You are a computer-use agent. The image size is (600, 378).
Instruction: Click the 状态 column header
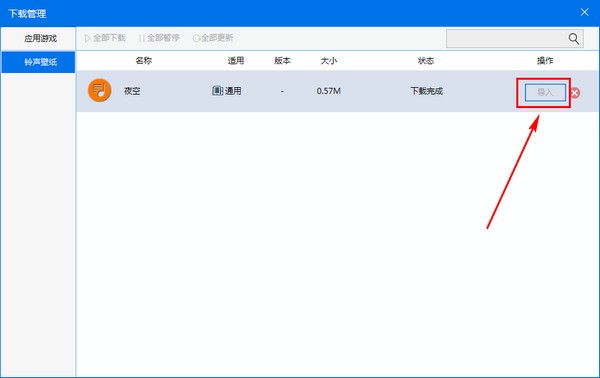[426, 60]
